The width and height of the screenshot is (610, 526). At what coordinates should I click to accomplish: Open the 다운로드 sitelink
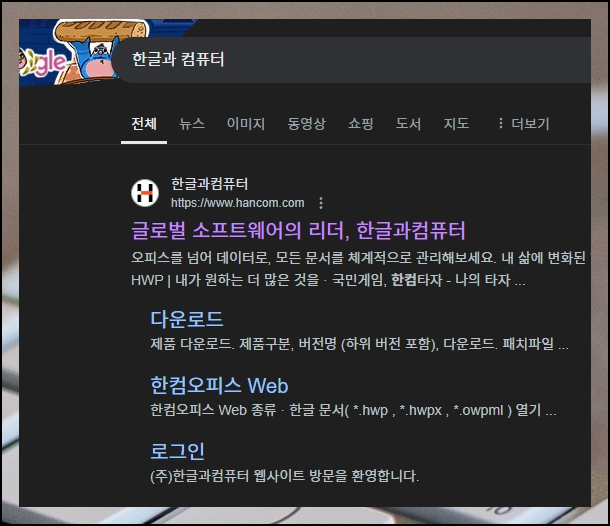pyautogui.click(x=187, y=319)
